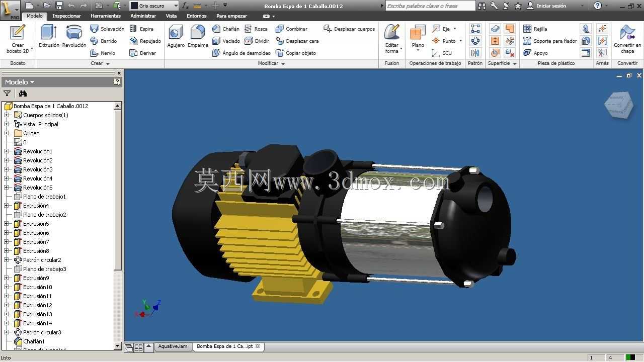Click Copiar objeto
The image size is (644, 362).
pyautogui.click(x=296, y=53)
